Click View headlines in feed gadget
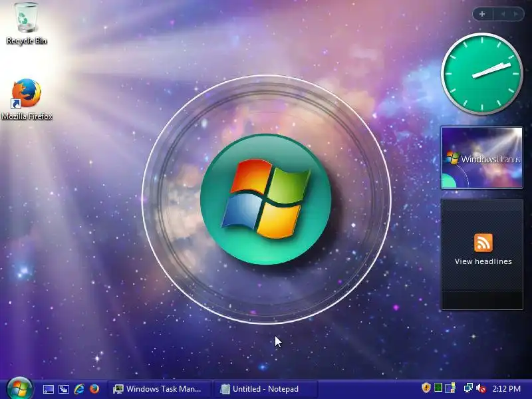 pos(483,261)
